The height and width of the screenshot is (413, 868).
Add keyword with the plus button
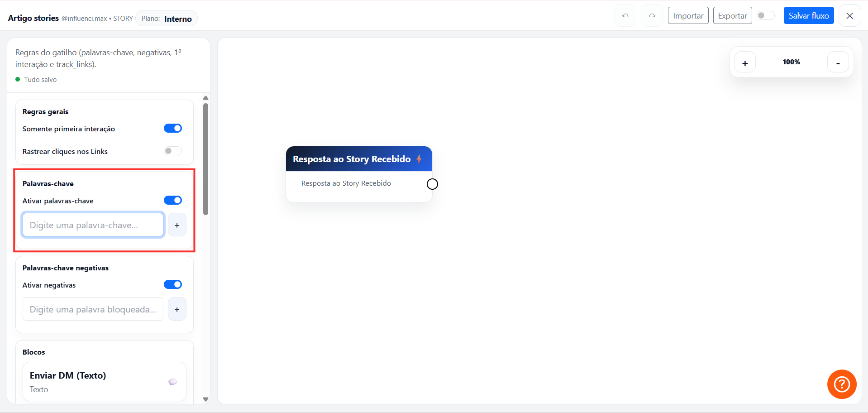(x=177, y=225)
